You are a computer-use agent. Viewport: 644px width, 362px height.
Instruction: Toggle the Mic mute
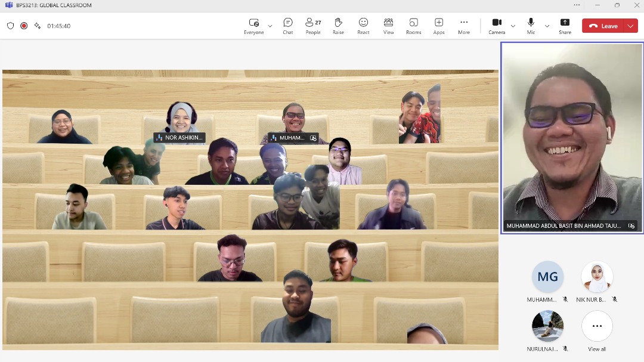coord(531,26)
